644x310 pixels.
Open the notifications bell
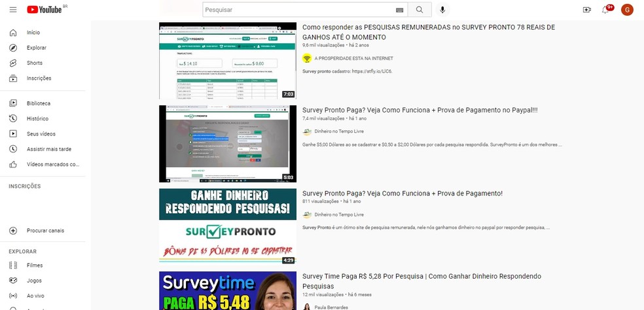[605, 9]
